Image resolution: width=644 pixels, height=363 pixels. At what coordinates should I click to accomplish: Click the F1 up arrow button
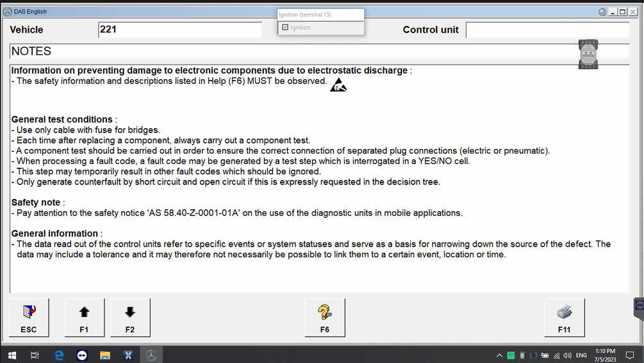[84, 318]
